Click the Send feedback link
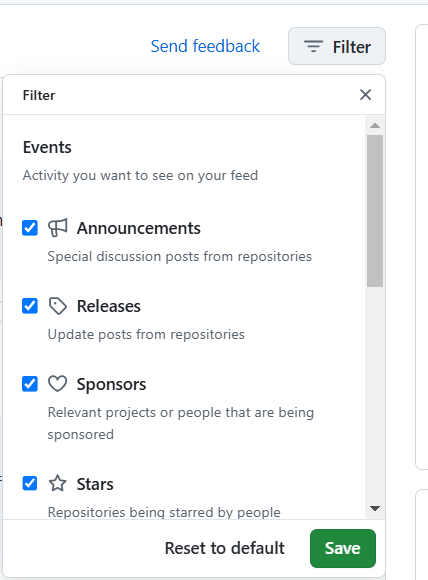The width and height of the screenshot is (428, 580). pos(205,46)
